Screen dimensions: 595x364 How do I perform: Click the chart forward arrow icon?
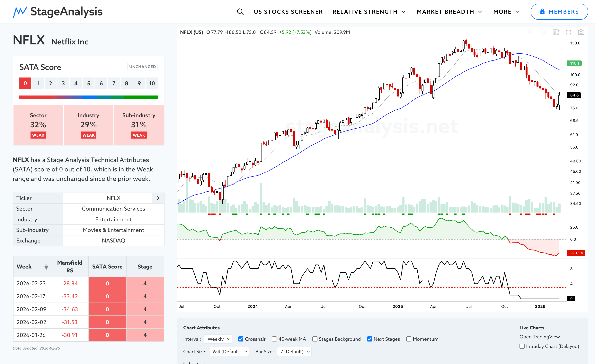[x=543, y=32]
